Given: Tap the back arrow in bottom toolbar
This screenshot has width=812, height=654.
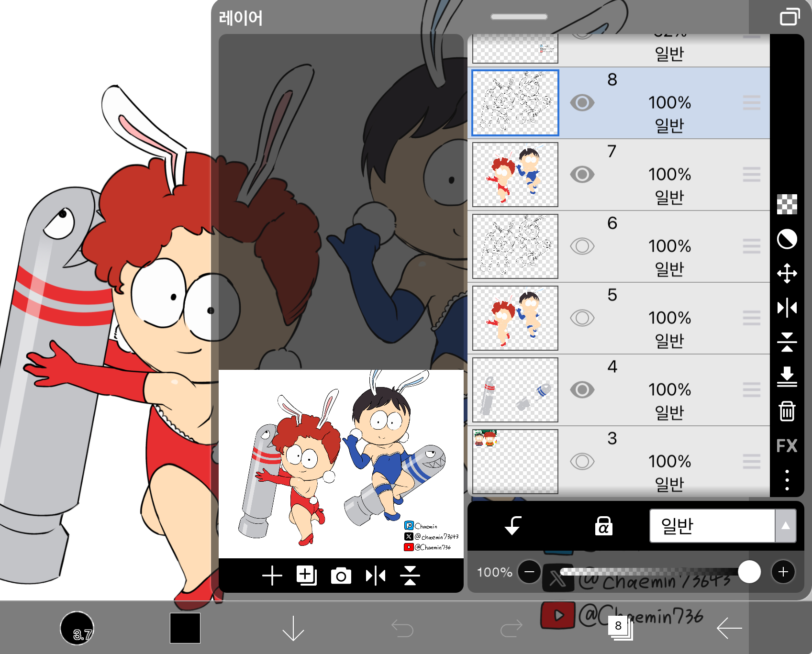Looking at the screenshot, I should tap(729, 628).
